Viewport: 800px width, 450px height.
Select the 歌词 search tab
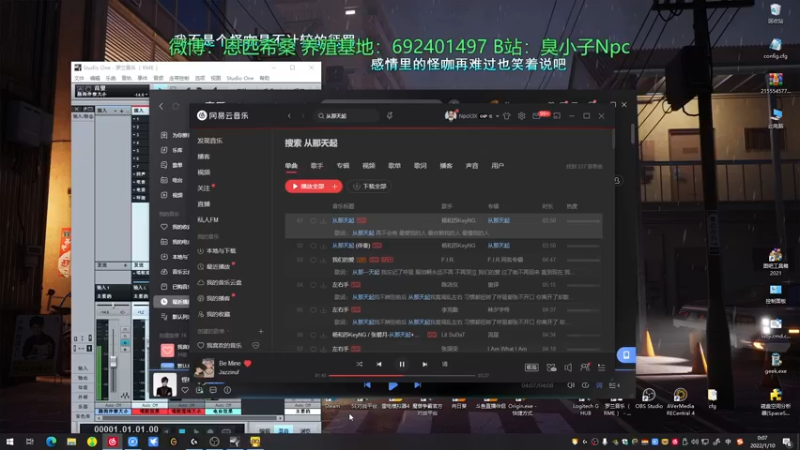coord(420,166)
